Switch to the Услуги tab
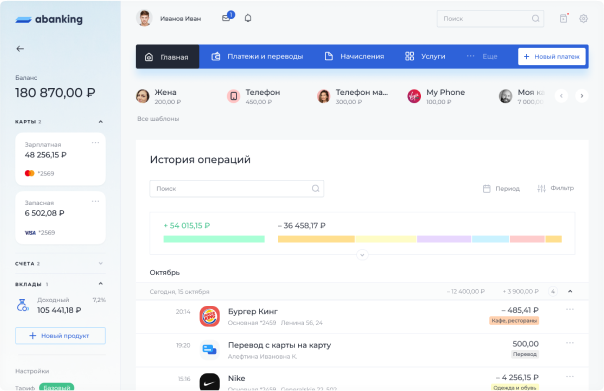Image resolution: width=604 pixels, height=391 pixels. 425,57
